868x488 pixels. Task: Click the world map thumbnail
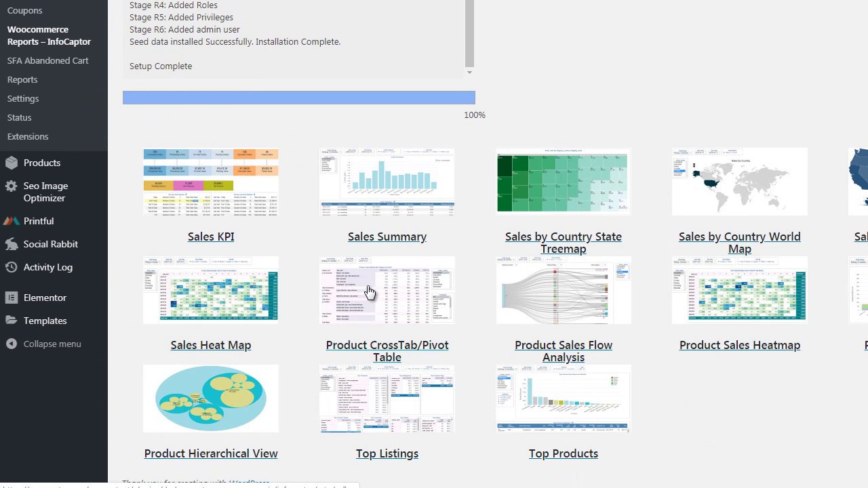coord(740,182)
